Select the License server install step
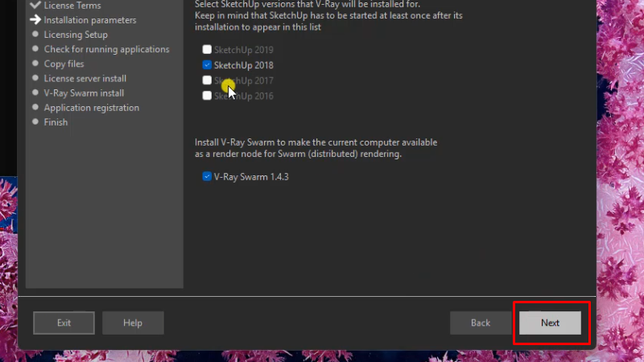 (x=85, y=78)
